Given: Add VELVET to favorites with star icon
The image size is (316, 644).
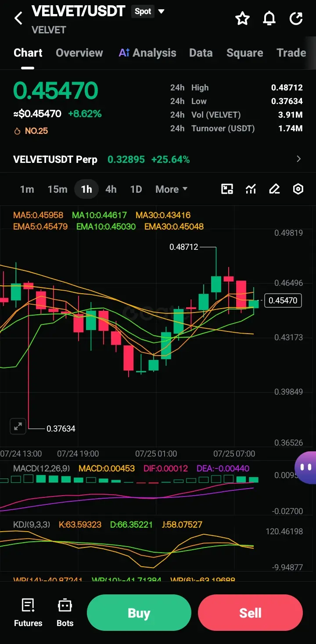Looking at the screenshot, I should [x=242, y=18].
